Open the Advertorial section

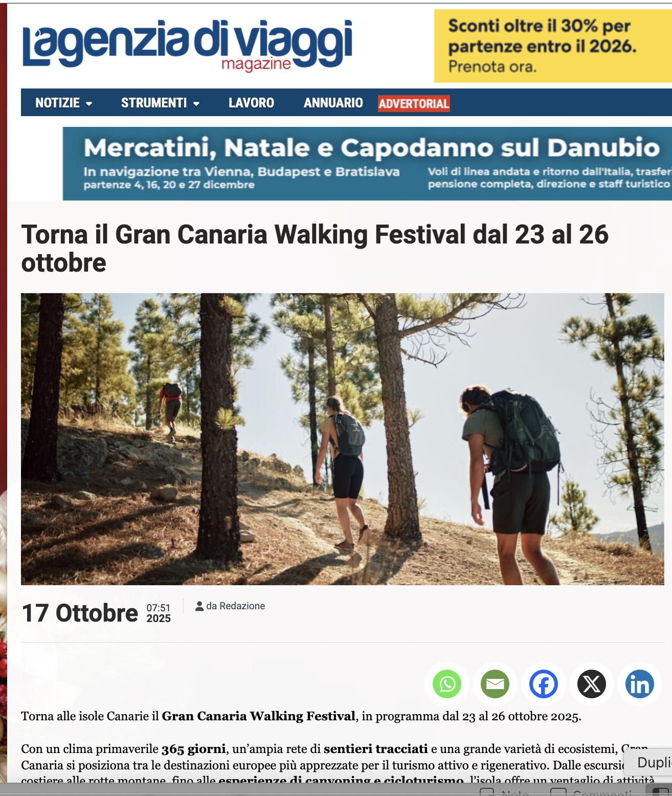(x=414, y=103)
